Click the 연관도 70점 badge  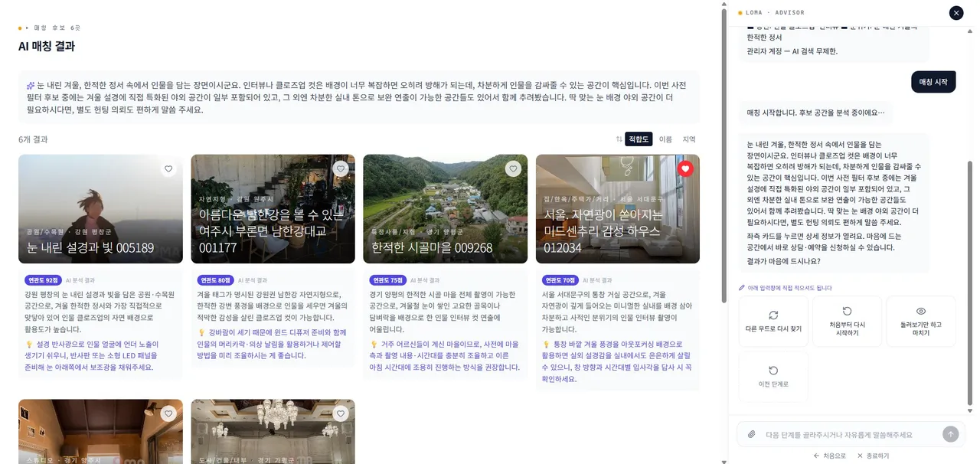point(560,280)
